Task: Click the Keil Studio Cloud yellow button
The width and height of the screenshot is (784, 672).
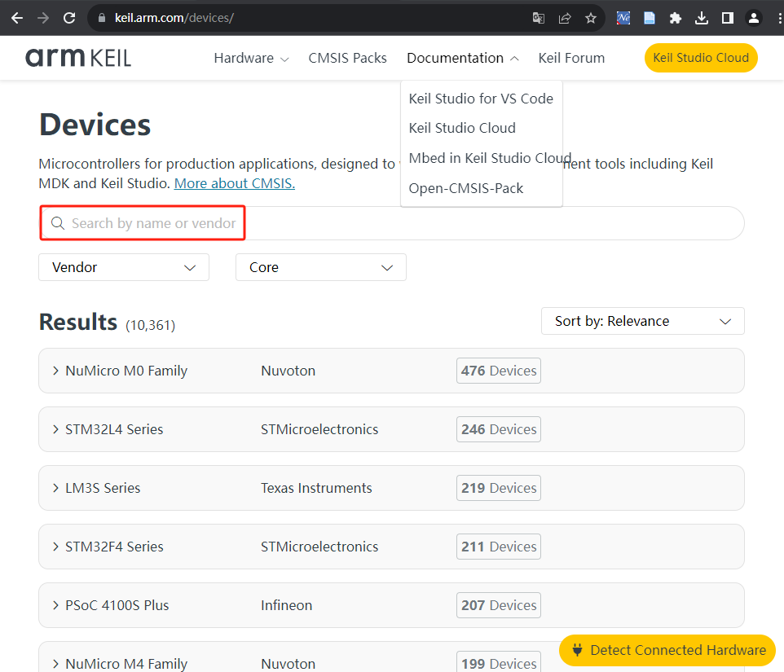Action: coord(701,58)
